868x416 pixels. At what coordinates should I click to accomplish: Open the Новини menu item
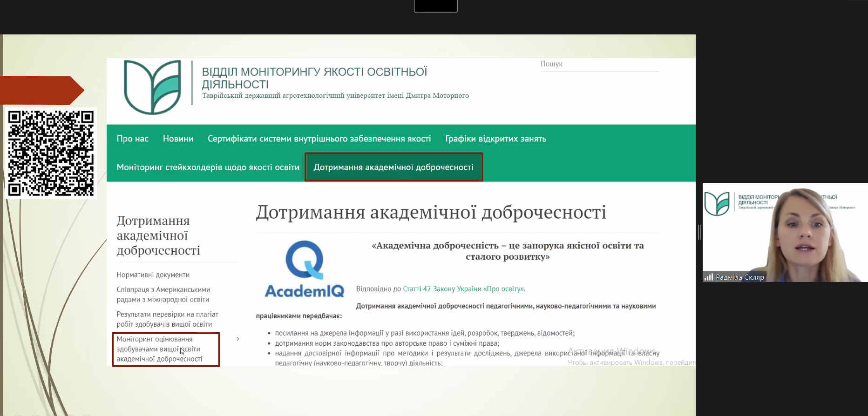(x=178, y=139)
